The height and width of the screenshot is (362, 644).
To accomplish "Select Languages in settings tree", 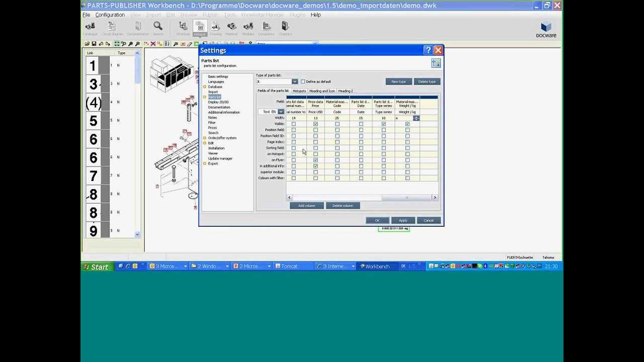I will point(216,82).
